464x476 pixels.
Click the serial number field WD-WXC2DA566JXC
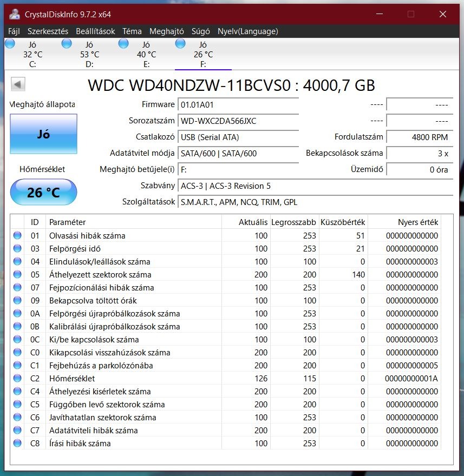point(238,121)
